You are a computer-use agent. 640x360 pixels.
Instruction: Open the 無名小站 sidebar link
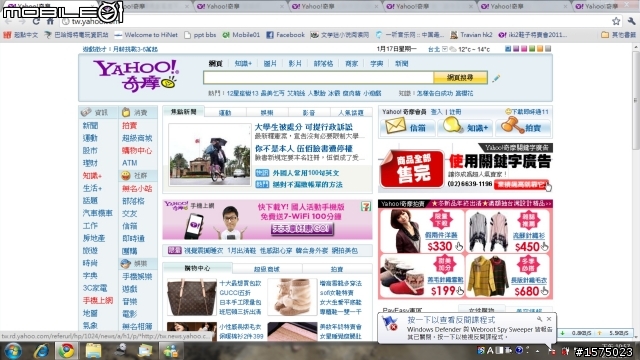137,189
